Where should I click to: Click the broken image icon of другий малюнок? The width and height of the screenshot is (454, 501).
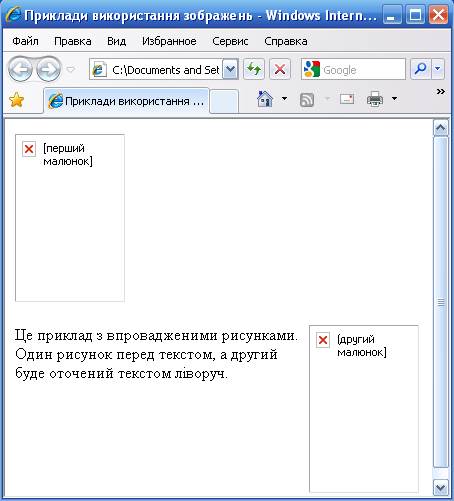[323, 340]
